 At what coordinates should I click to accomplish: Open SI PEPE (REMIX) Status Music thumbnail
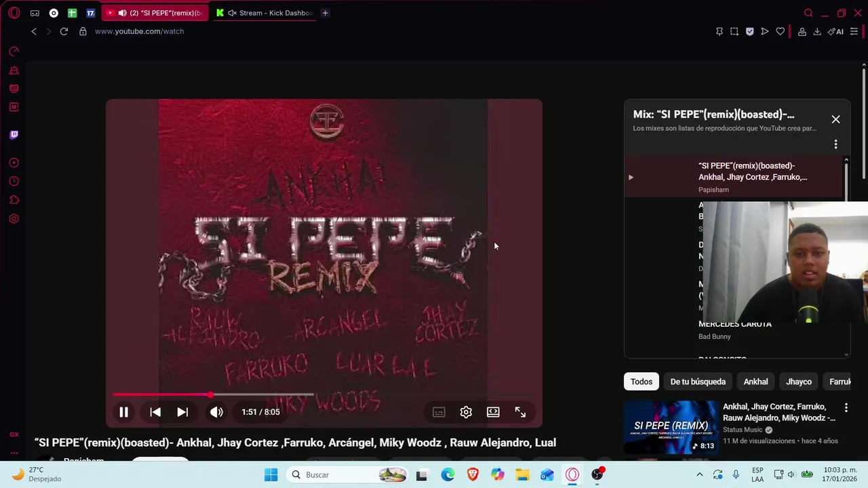671,427
